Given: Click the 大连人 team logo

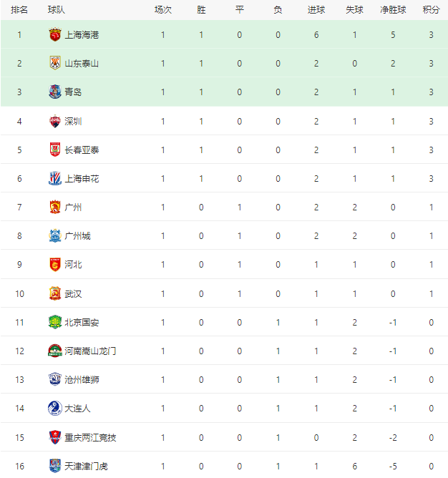Looking at the screenshot, I should 55,409.
